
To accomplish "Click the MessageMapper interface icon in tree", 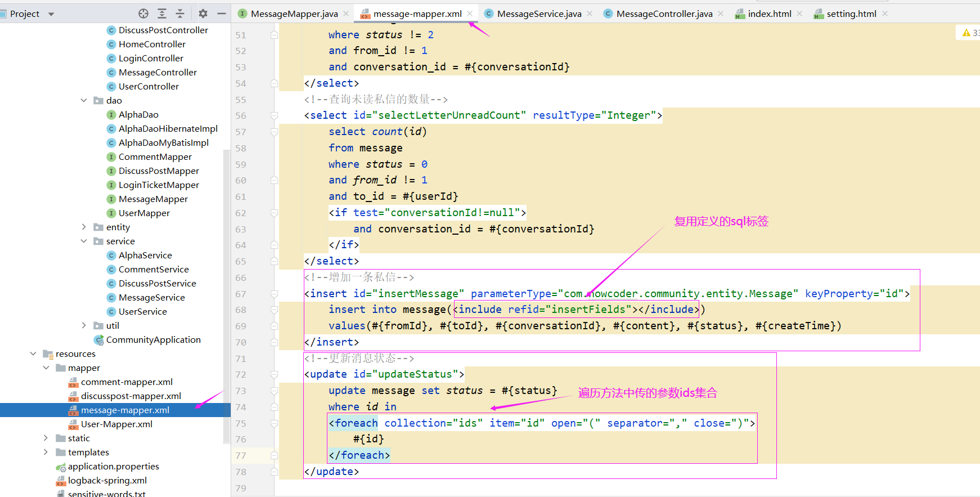I will click(x=111, y=199).
